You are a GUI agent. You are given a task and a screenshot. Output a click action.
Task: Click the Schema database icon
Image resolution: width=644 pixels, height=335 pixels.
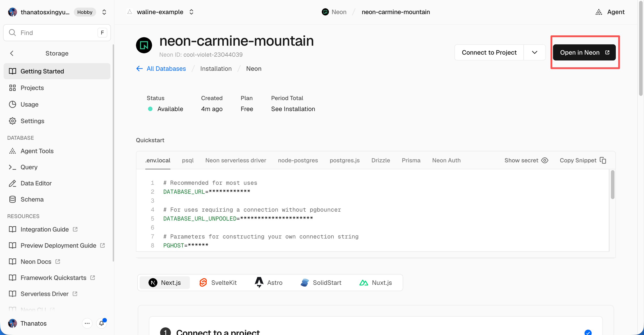tap(12, 199)
